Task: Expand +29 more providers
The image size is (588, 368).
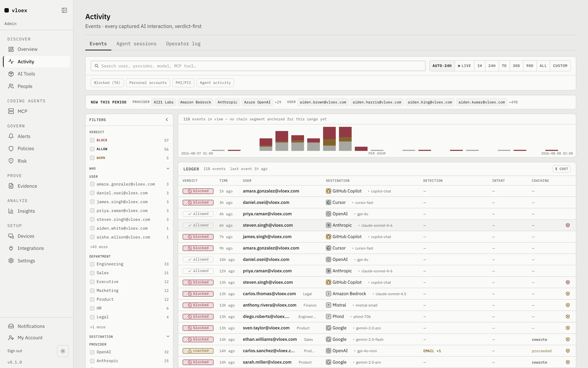Action: [x=278, y=102]
